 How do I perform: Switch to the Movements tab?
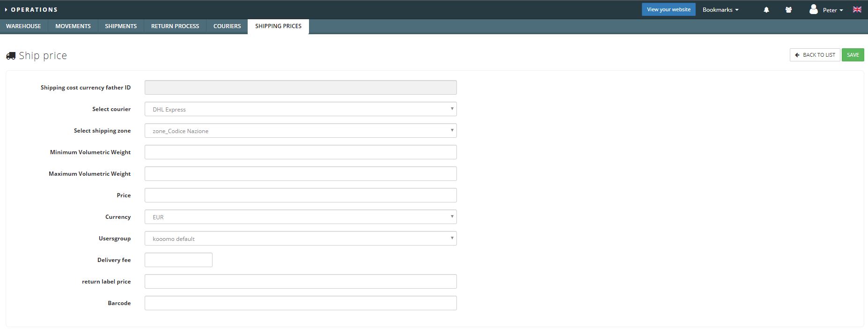[73, 26]
